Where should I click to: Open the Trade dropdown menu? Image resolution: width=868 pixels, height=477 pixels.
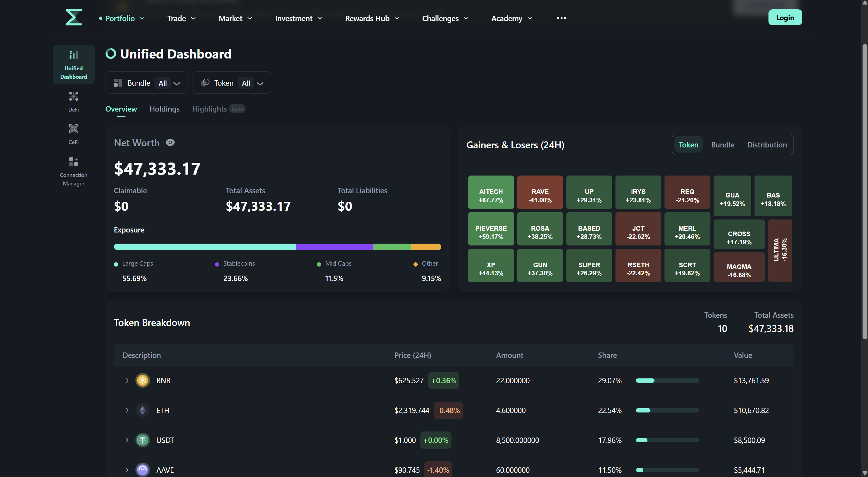point(181,18)
